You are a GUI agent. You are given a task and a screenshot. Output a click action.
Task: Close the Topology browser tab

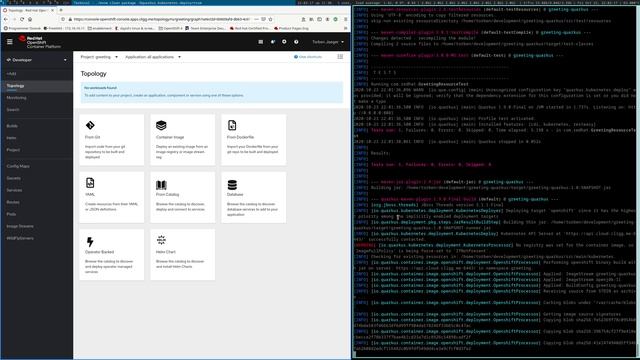click(x=53, y=10)
